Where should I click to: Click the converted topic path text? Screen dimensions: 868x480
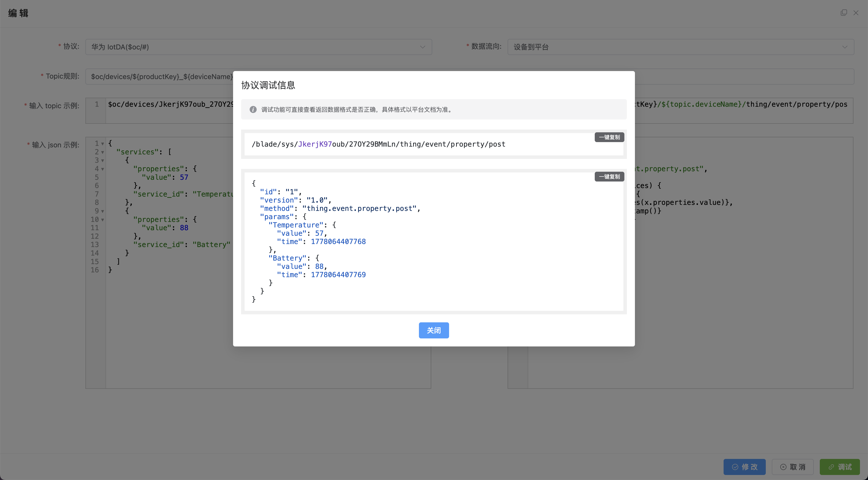tap(378, 144)
